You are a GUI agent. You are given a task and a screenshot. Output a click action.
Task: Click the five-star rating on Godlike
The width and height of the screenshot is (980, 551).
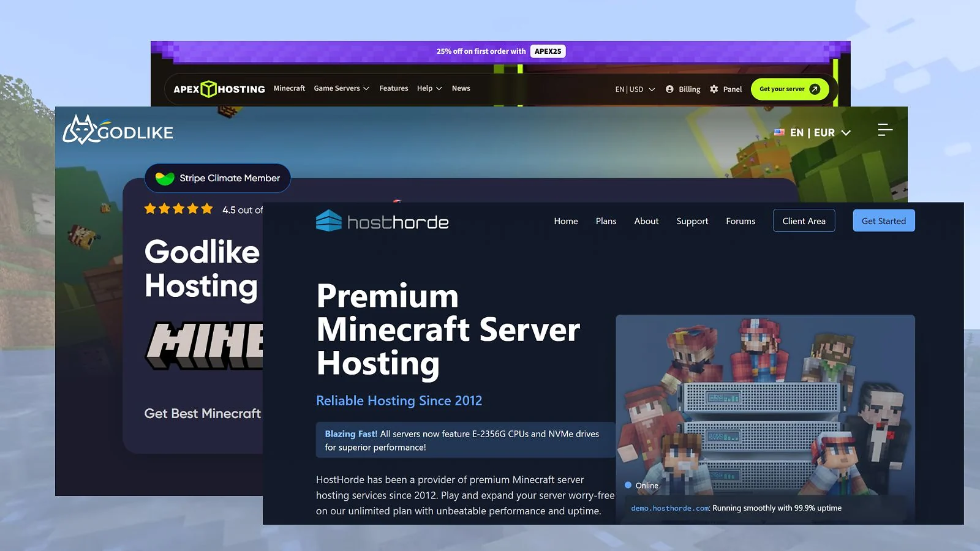[x=178, y=209]
